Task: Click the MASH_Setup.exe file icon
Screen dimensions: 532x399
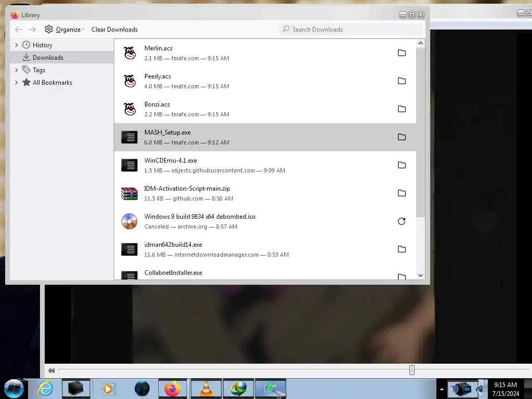Action: pyautogui.click(x=129, y=137)
